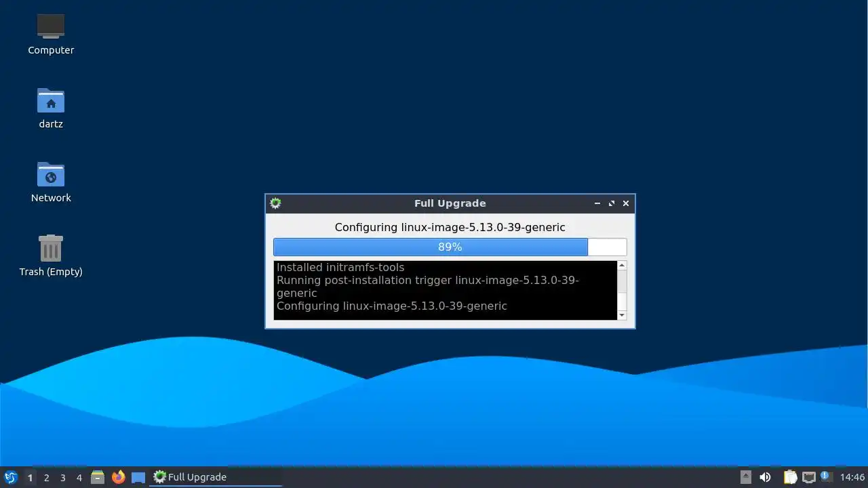Open the network connection tray icon
The height and width of the screenshot is (488, 868).
(x=808, y=477)
